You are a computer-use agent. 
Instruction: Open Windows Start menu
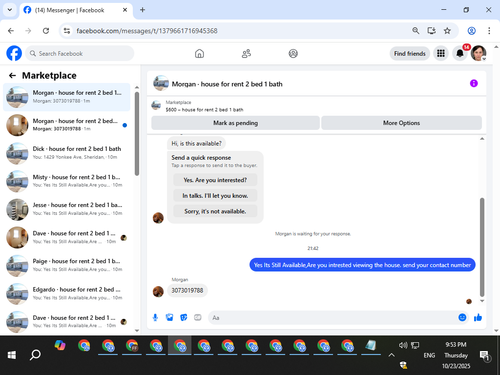(12, 355)
